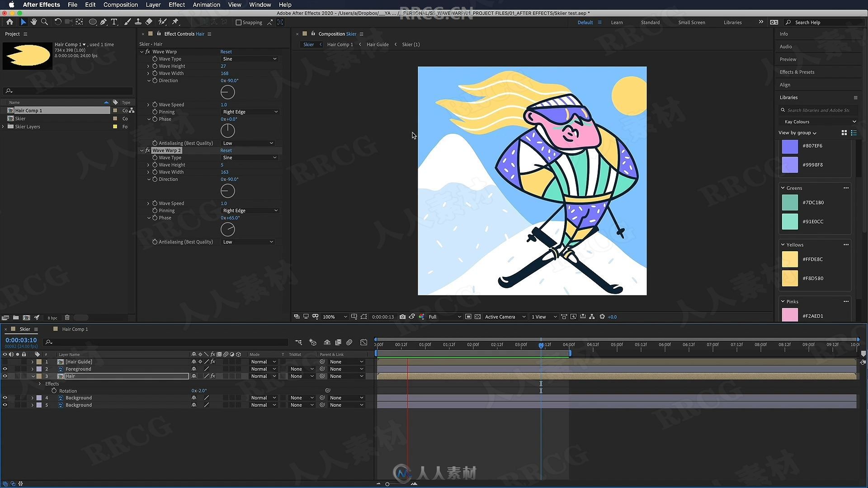The width and height of the screenshot is (868, 488).
Task: Hide shy layers via timeline switch
Action: point(327,342)
